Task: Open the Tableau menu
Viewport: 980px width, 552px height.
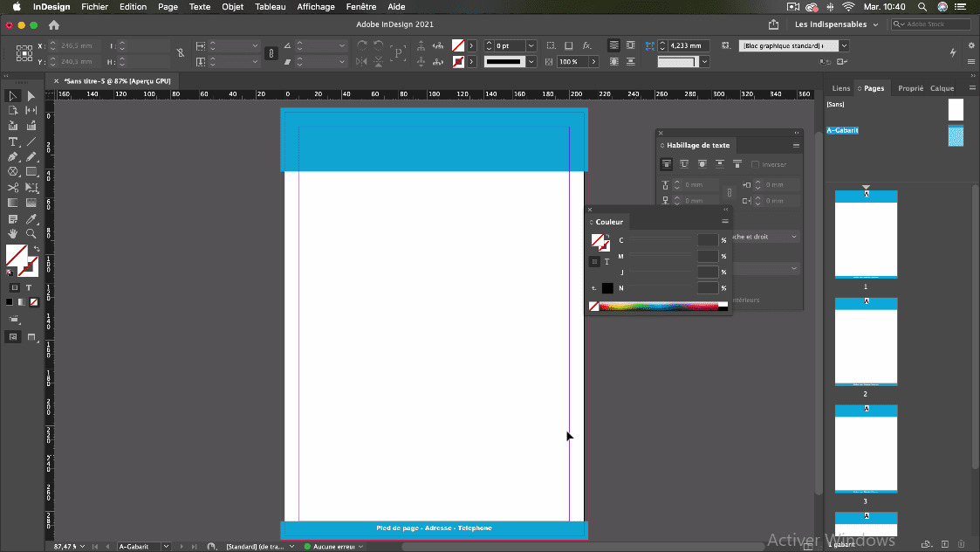Action: click(270, 7)
